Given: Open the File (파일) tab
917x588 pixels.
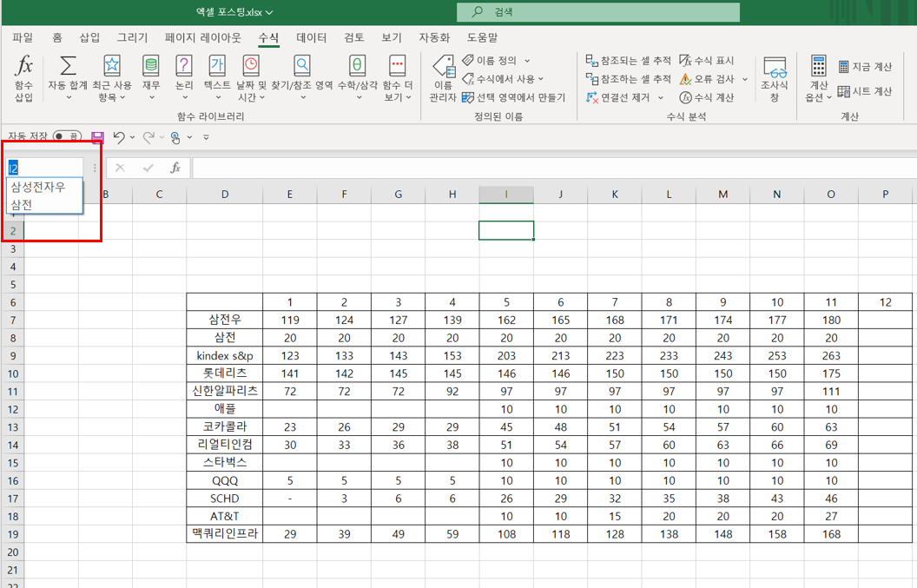Looking at the screenshot, I should [23, 37].
